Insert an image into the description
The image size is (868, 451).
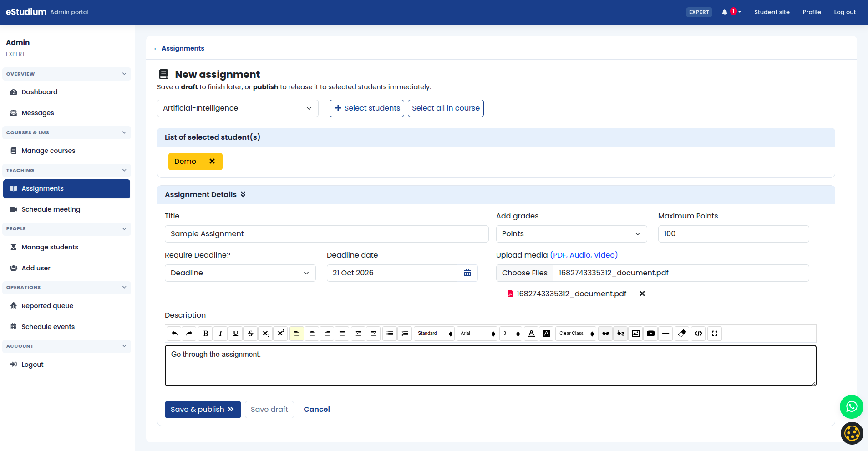[636, 334]
